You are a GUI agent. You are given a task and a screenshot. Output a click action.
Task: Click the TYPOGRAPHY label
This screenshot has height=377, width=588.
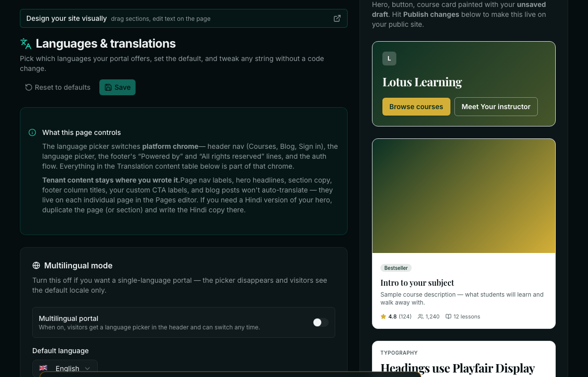(x=399, y=353)
